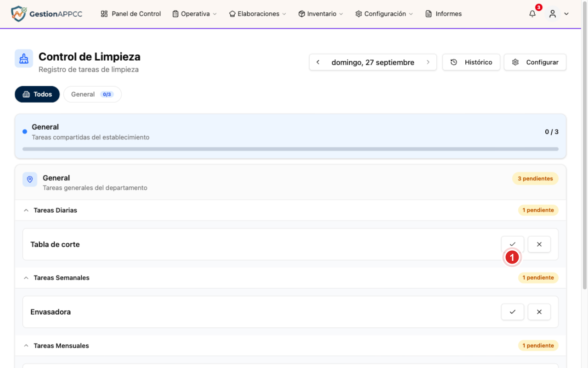
Task: Open the Elaboraciones menu
Action: (x=258, y=14)
